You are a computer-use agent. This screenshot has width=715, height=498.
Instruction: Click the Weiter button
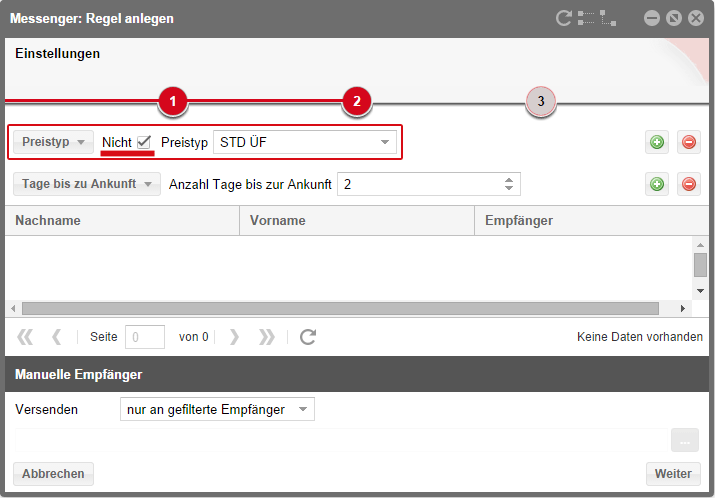pos(673,473)
